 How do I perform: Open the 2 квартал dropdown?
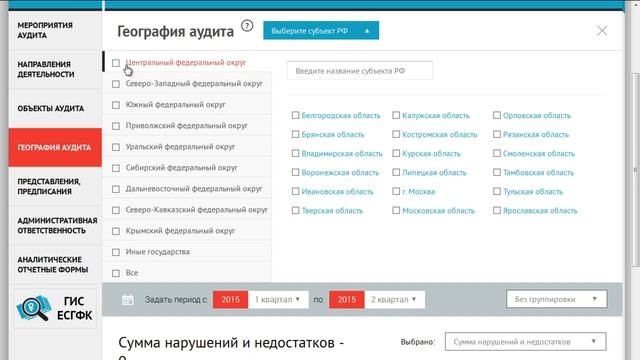point(394,300)
